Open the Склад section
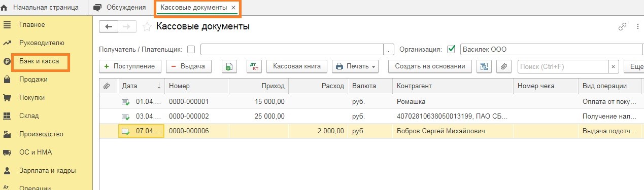 pyautogui.click(x=29, y=116)
